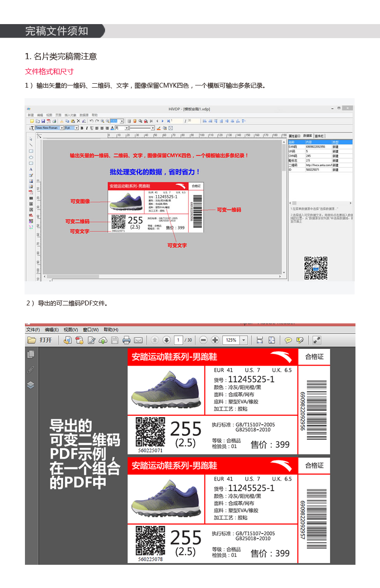The height and width of the screenshot is (588, 380).
Task: Open the 编辑(E) menu in the PDF reader
Action: coord(52,330)
